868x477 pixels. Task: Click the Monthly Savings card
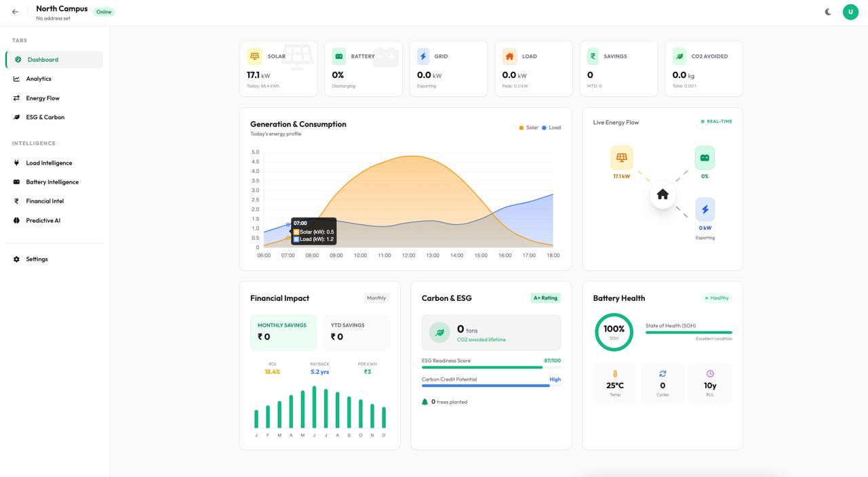pos(283,332)
